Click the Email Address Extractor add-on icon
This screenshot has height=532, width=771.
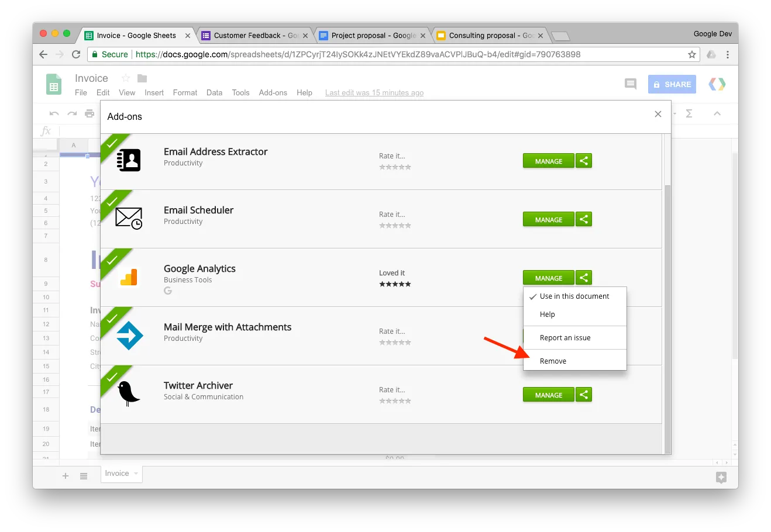[x=128, y=160]
